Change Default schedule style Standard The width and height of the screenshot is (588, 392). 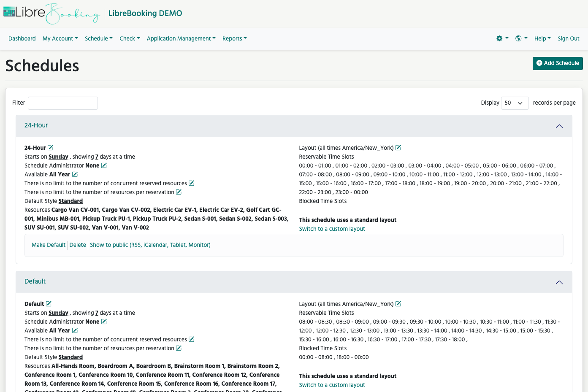70,357
